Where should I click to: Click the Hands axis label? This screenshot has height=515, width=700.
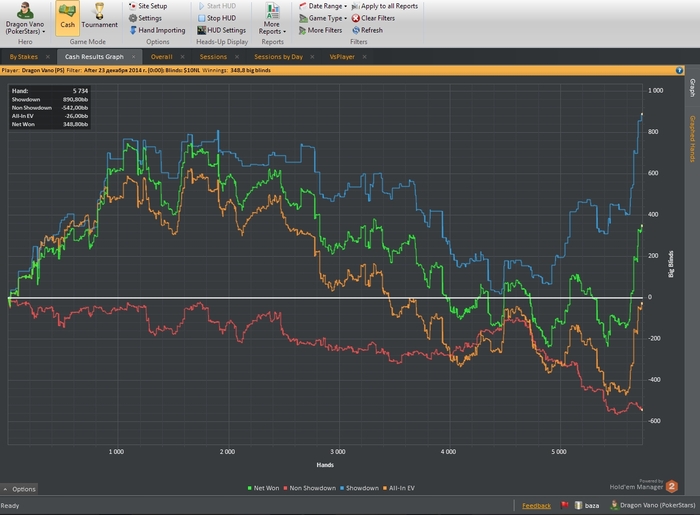click(325, 465)
